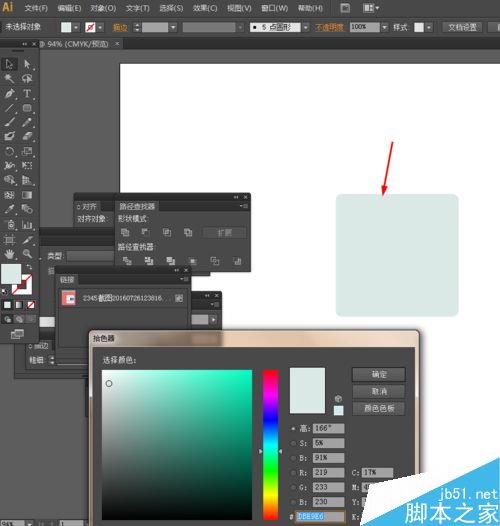Select the Hand tool
The height and width of the screenshot is (526, 500).
tap(9, 254)
